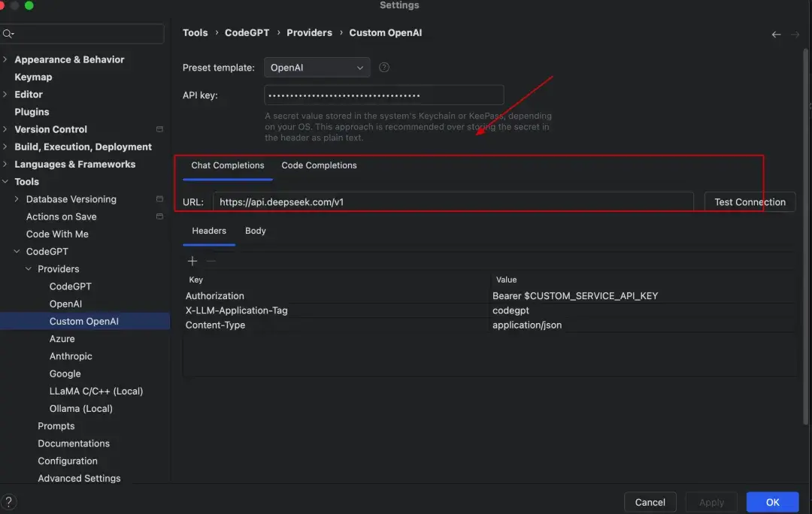Click the vertical scrollbar on the right
This screenshot has width=812, height=514.
click(x=805, y=237)
